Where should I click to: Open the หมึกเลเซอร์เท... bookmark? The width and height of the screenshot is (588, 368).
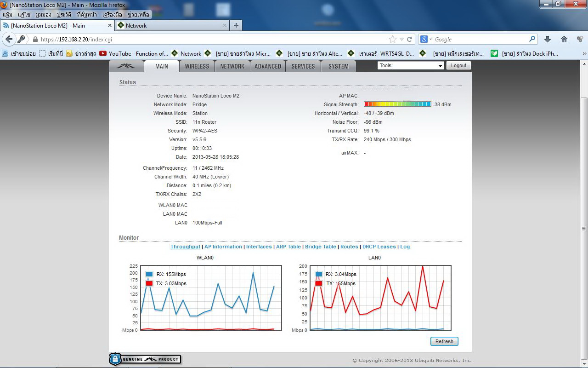452,53
